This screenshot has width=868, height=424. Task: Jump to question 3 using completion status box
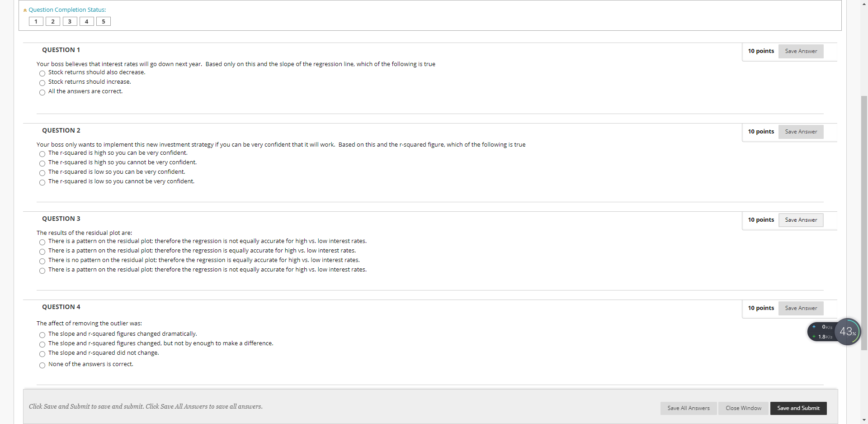pos(70,21)
